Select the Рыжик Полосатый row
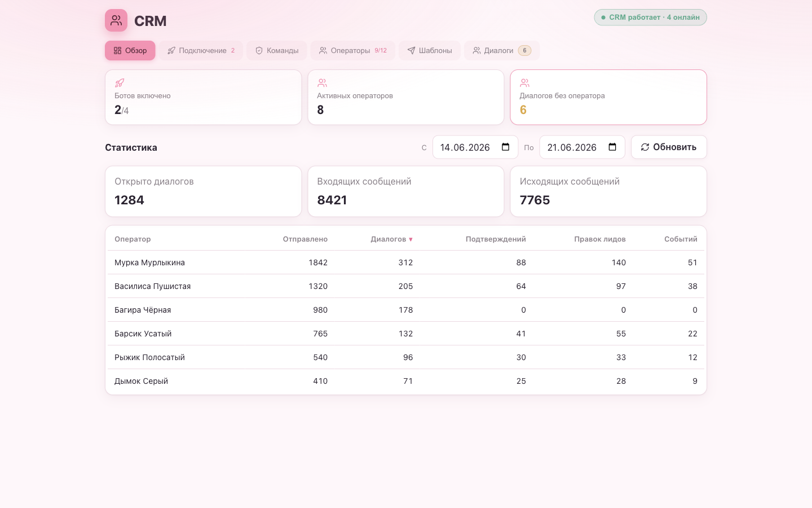The width and height of the screenshot is (812, 508). pyautogui.click(x=406, y=357)
